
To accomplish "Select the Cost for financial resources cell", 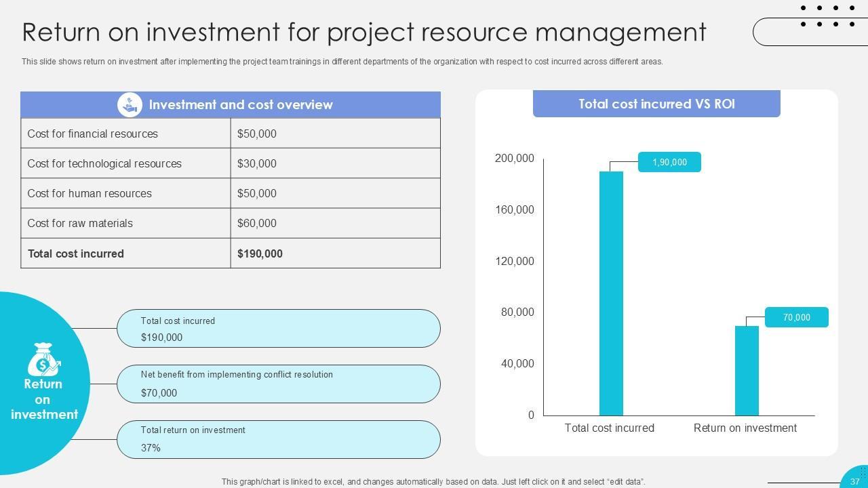I will (125, 134).
